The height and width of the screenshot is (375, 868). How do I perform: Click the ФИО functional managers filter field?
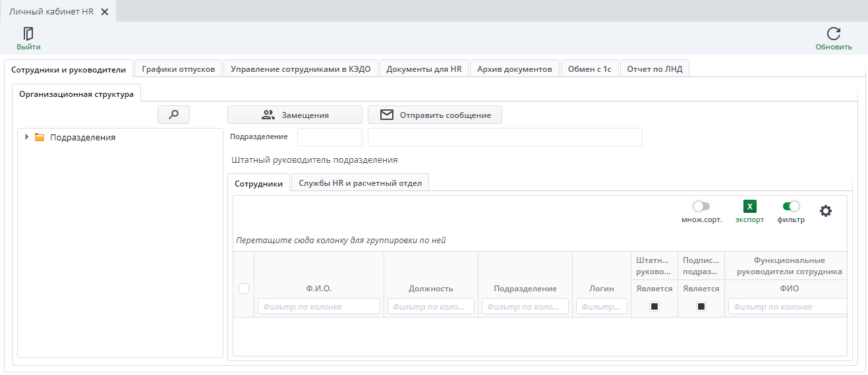pyautogui.click(x=788, y=306)
